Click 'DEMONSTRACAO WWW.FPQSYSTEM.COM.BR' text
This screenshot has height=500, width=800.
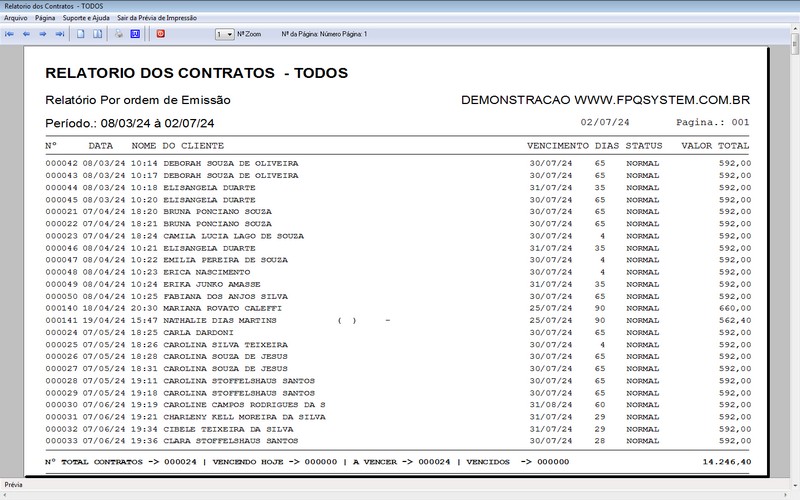(x=606, y=100)
